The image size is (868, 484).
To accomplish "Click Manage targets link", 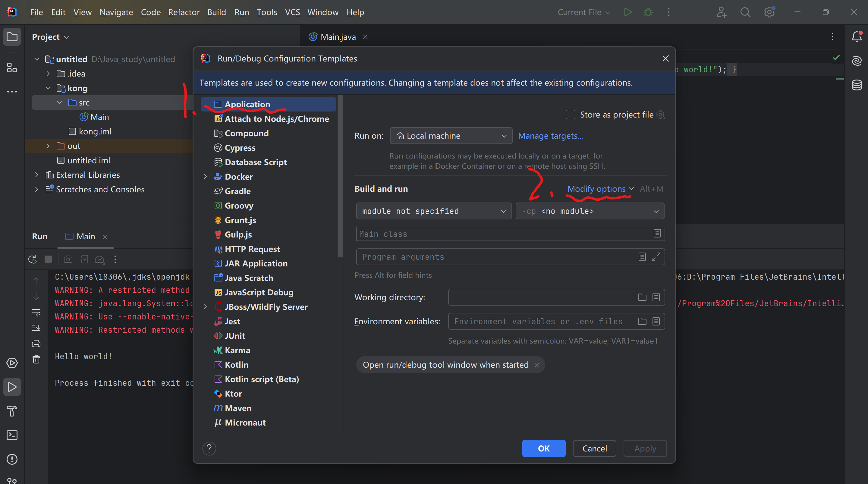I will [551, 136].
